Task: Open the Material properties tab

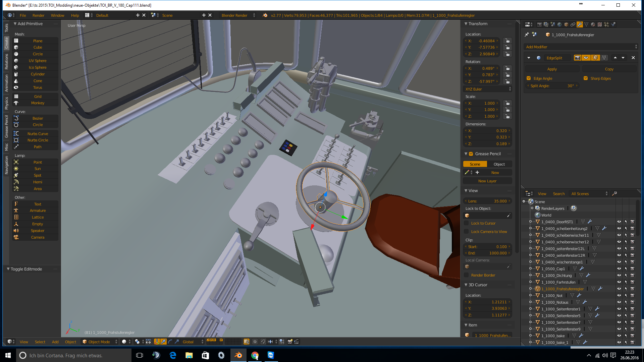Action: point(593,24)
